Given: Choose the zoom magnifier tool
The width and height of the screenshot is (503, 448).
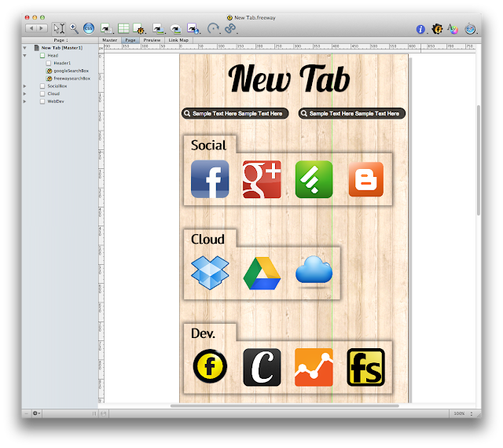Looking at the screenshot, I should 74,28.
